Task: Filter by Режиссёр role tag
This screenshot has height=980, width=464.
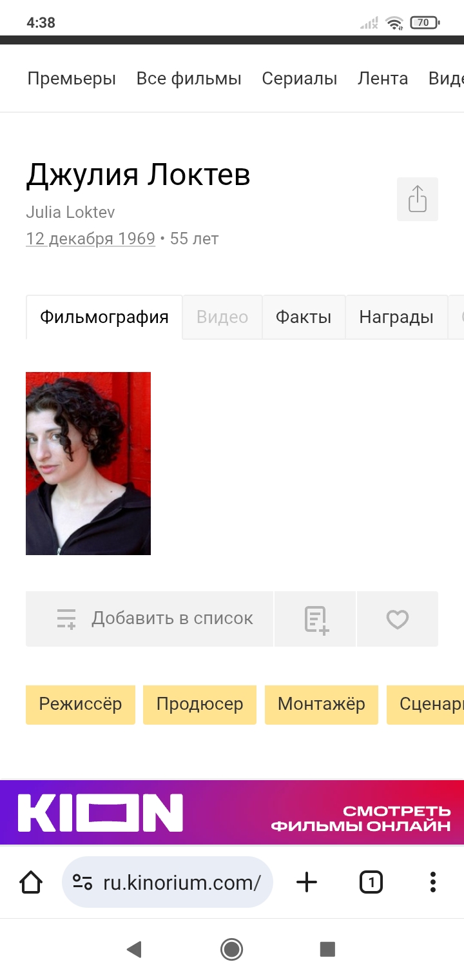Action: point(81,705)
